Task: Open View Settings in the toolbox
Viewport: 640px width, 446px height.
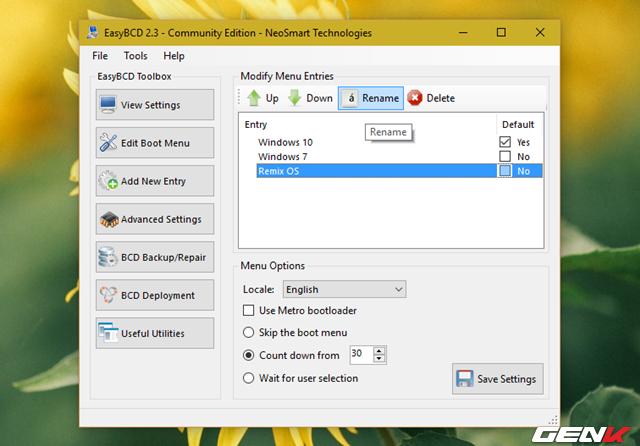Action: click(x=154, y=105)
